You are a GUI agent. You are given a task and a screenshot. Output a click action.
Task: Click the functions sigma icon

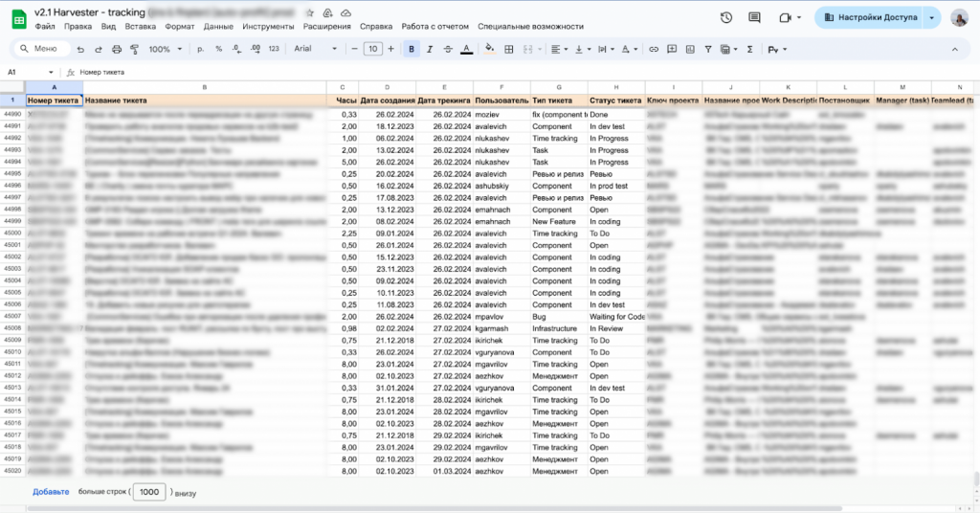tap(749, 49)
